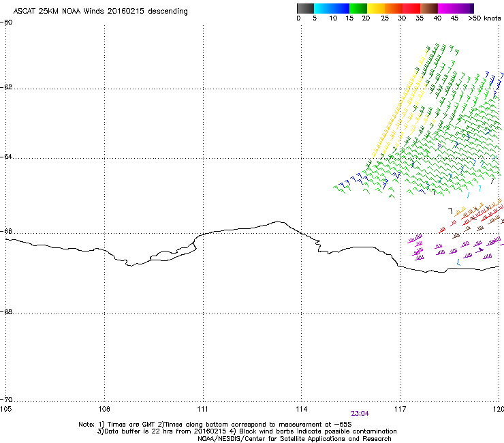
Task: Click latitude label '-70' on the left axis
Action: [6, 400]
